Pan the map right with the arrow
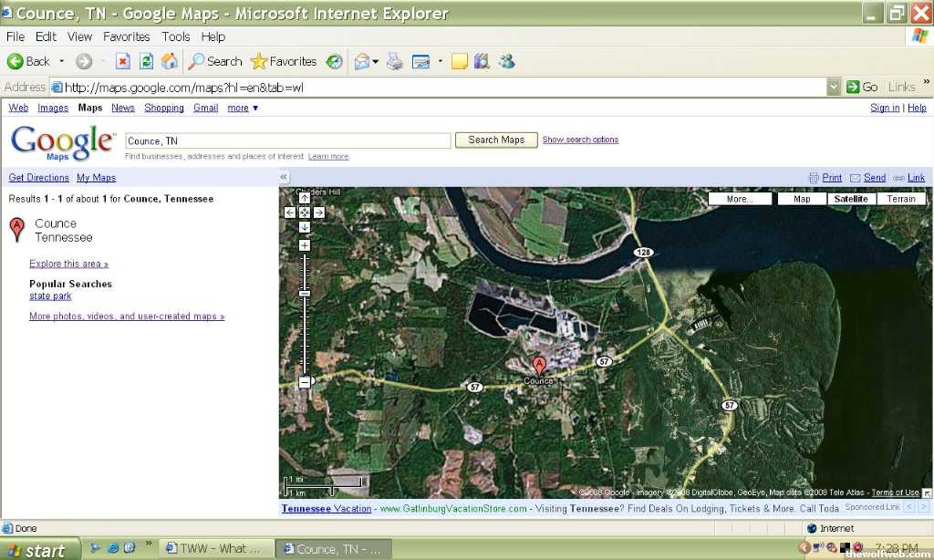 click(x=319, y=213)
